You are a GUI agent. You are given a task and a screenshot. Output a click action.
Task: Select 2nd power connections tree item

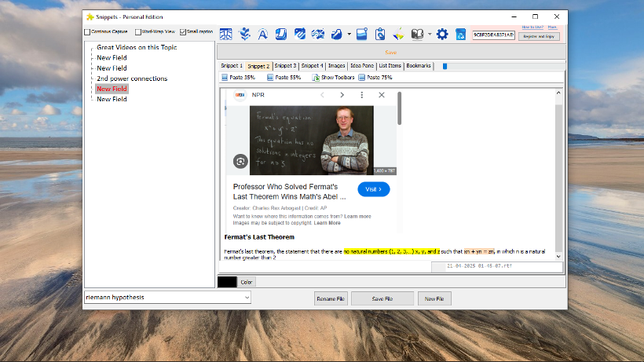[132, 79]
